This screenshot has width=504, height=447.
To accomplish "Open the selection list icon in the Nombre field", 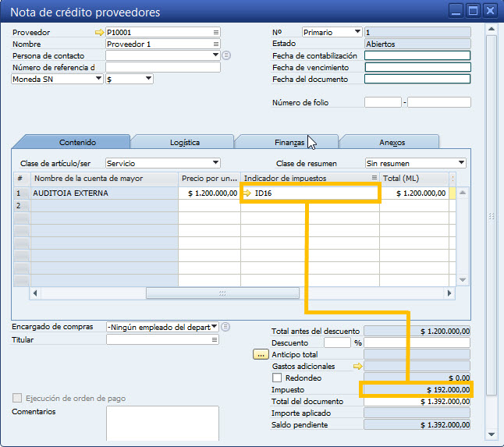I will 216,44.
